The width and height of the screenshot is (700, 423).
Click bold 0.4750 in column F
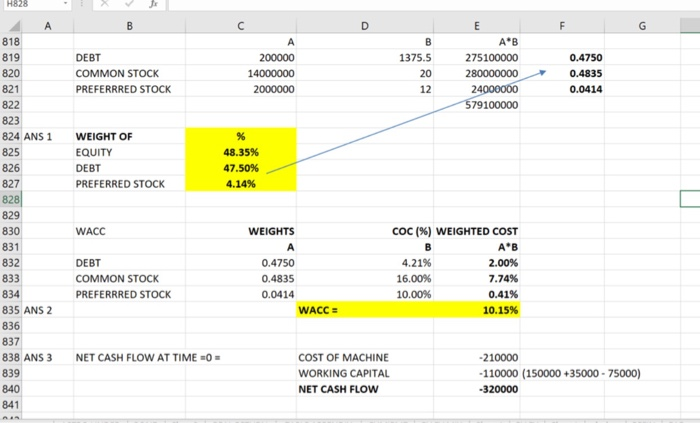[562, 58]
